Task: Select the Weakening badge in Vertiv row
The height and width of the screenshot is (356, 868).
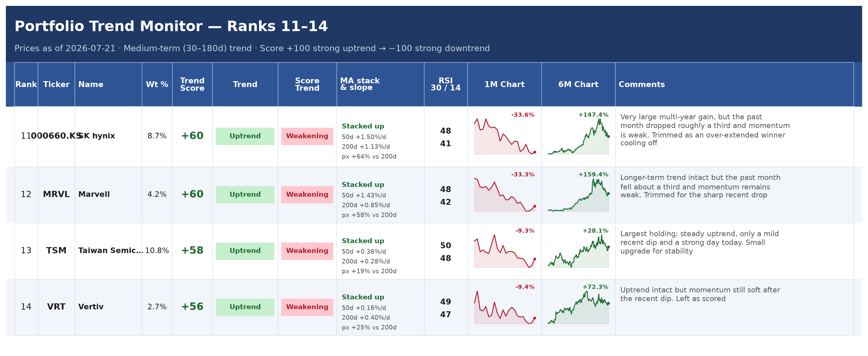Action: pos(307,307)
